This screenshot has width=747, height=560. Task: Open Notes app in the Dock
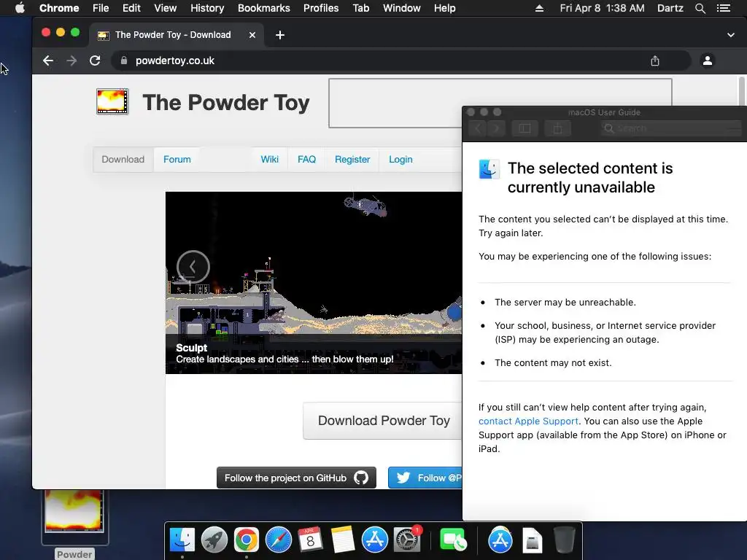pos(343,540)
